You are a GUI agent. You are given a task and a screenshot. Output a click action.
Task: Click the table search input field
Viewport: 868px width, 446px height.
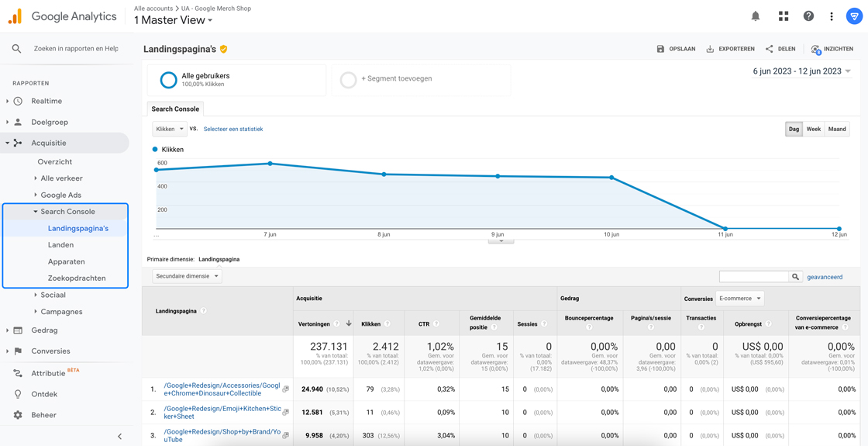(754, 276)
